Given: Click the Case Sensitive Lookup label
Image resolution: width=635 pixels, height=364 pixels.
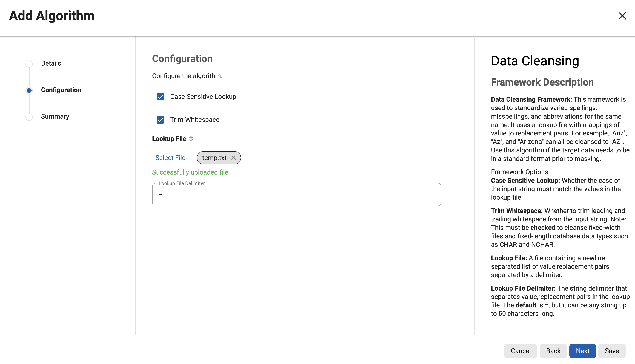Looking at the screenshot, I should click(x=203, y=97).
